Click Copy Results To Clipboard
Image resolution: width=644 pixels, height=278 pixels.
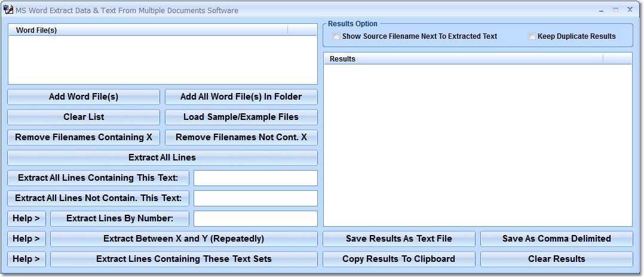pyautogui.click(x=399, y=259)
